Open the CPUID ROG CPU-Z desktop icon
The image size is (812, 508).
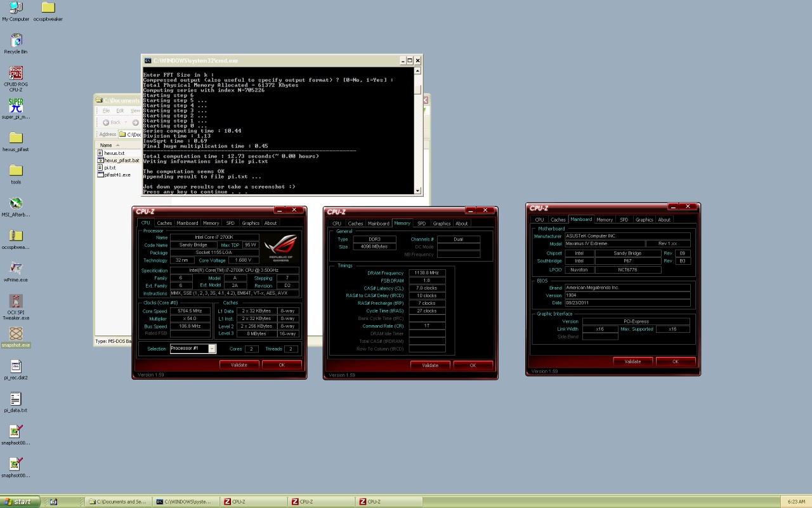(16, 74)
